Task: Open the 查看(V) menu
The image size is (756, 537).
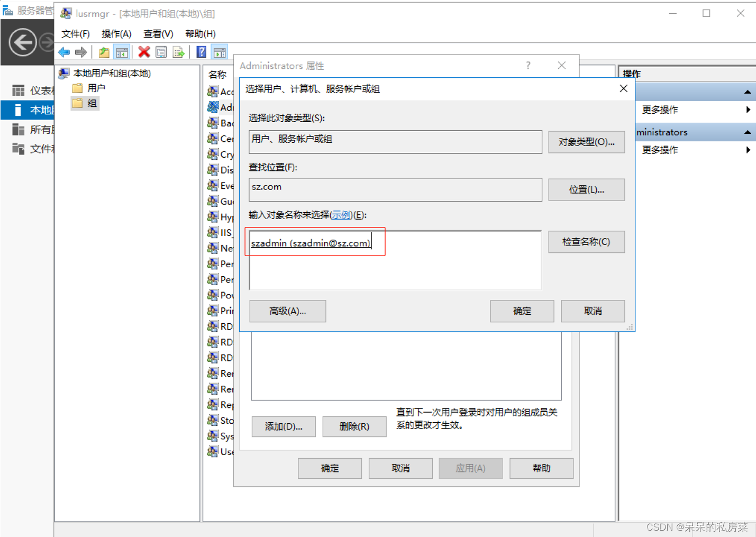Action: click(158, 34)
